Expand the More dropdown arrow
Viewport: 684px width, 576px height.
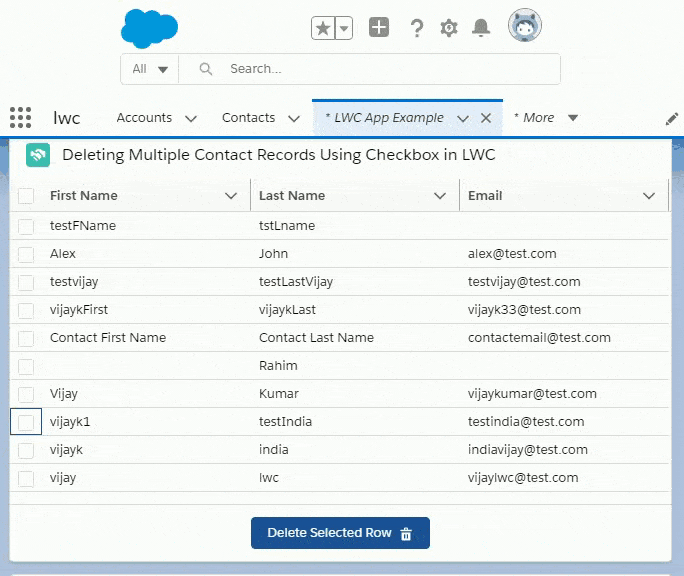point(573,117)
